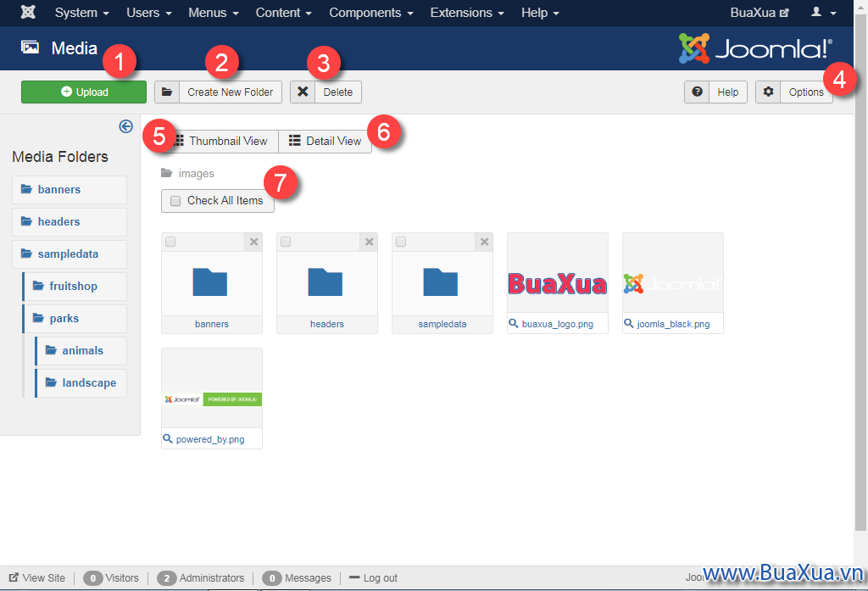The height and width of the screenshot is (591, 868).
Task: Click the Log out link
Action: coord(373,577)
